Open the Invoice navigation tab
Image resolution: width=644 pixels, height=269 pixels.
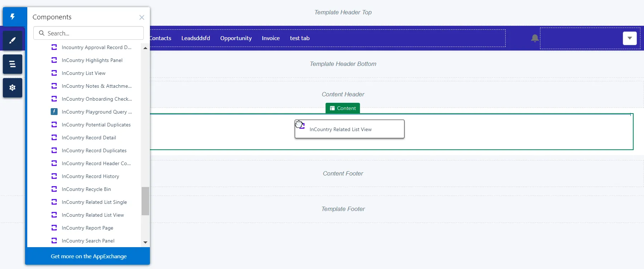(270, 38)
